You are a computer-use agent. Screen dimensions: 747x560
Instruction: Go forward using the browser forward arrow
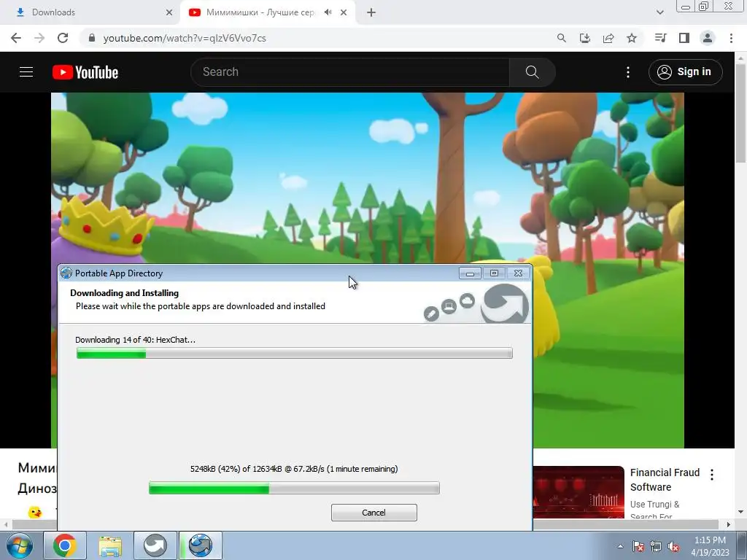click(x=39, y=38)
